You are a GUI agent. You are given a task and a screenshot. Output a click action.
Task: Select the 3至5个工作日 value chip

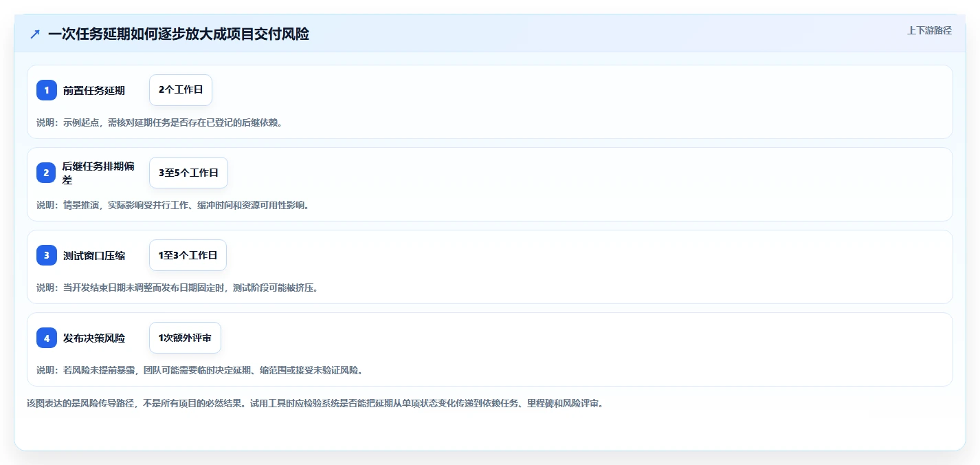pyautogui.click(x=188, y=173)
